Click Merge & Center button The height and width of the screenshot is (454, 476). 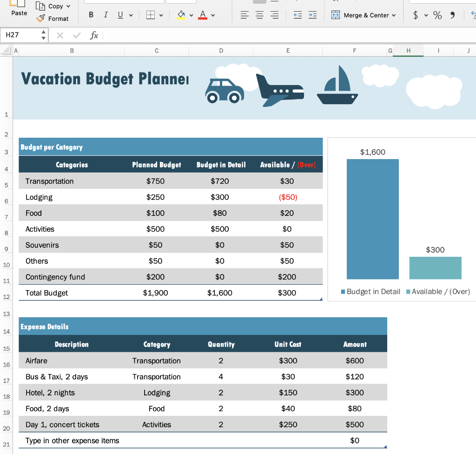(x=360, y=15)
